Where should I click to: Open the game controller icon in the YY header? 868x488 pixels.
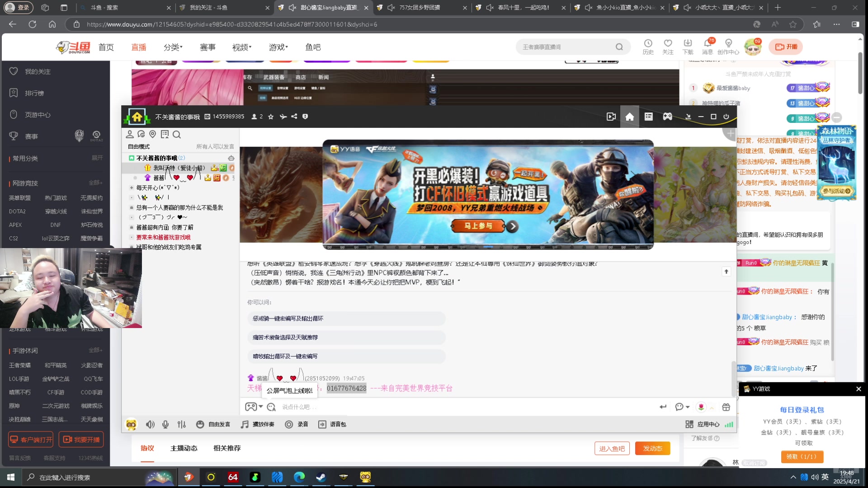pyautogui.click(x=667, y=117)
